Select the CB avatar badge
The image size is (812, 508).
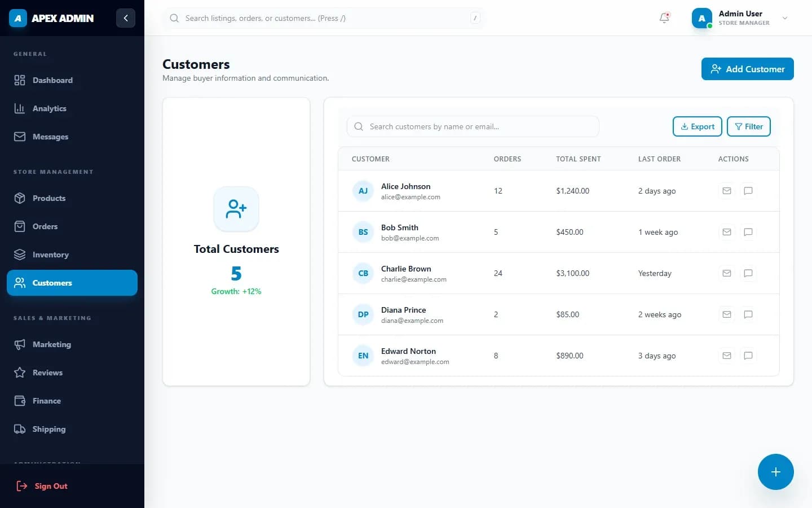click(363, 273)
